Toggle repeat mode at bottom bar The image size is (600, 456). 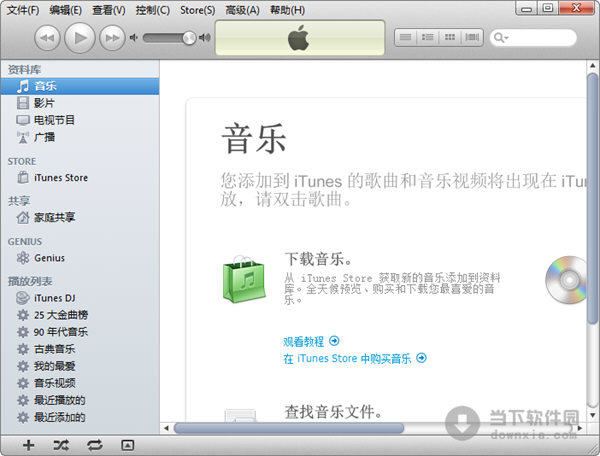tap(94, 444)
